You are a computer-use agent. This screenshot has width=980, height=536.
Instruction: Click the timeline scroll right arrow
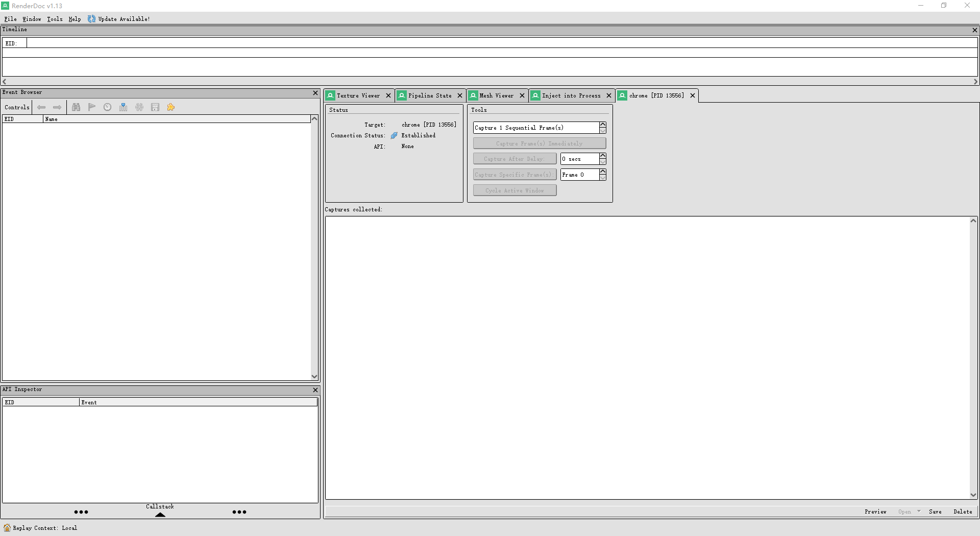coord(975,82)
